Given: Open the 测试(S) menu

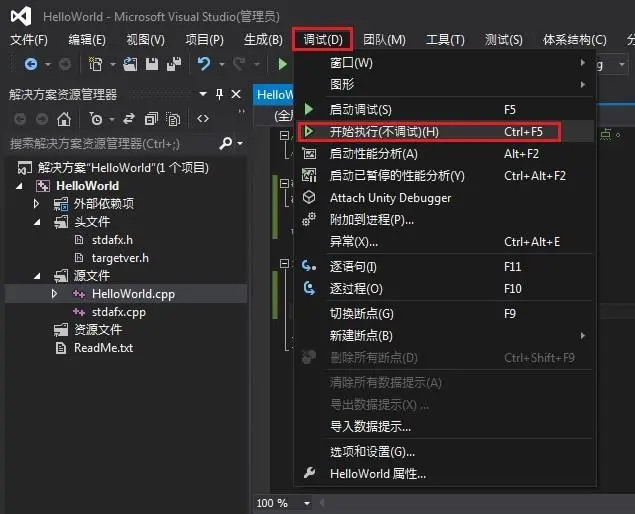Looking at the screenshot, I should 504,40.
